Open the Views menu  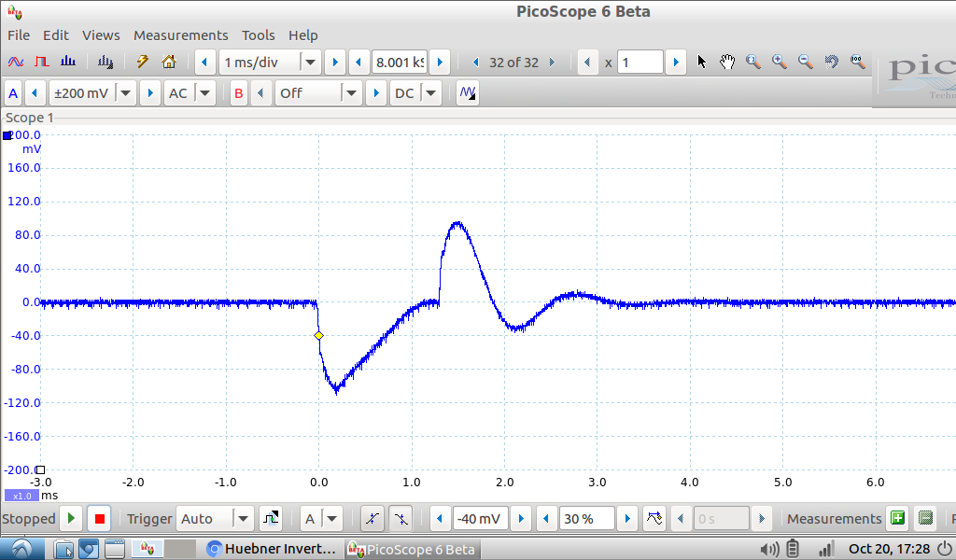101,35
